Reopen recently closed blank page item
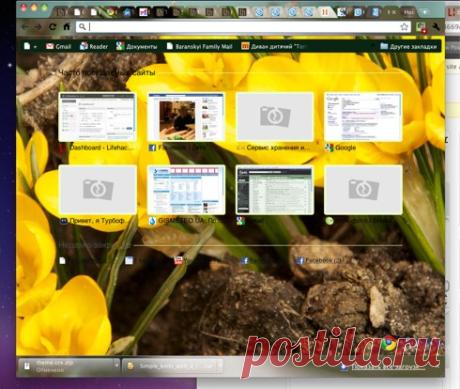Viewport: 460px width, 389px height. [62, 261]
